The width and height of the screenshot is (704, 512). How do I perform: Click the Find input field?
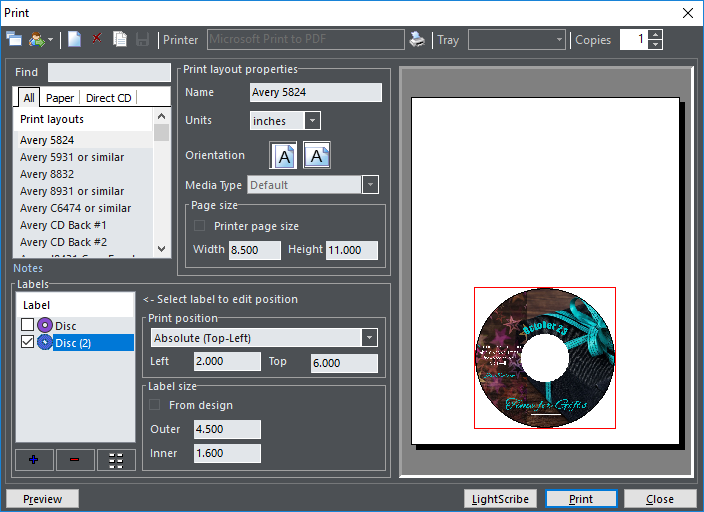point(109,72)
